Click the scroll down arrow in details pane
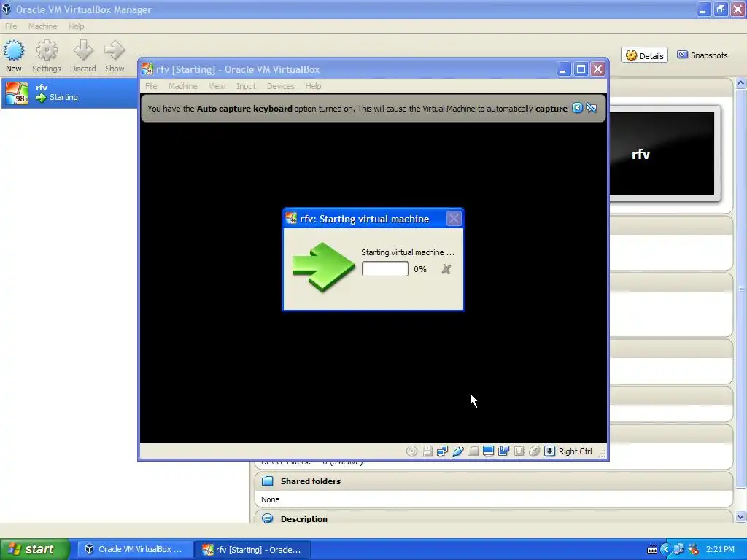Viewport: 747px width, 560px height. [x=740, y=517]
